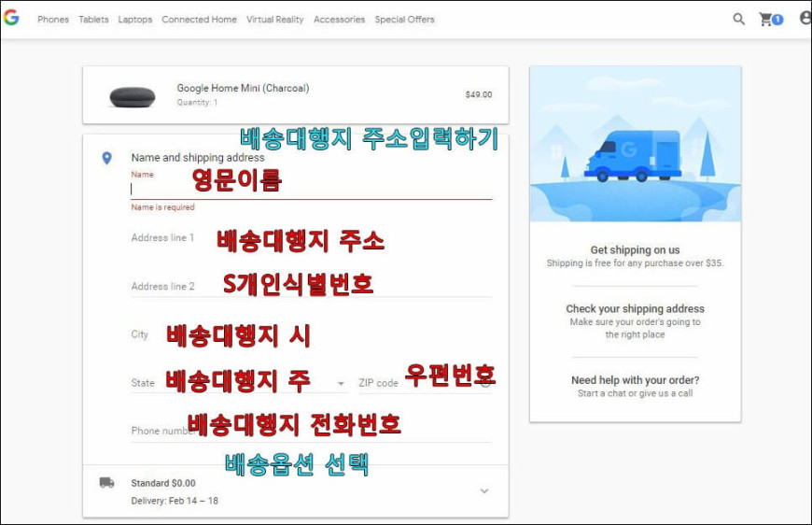
Task: Open the shopping cart icon
Action: click(x=771, y=20)
